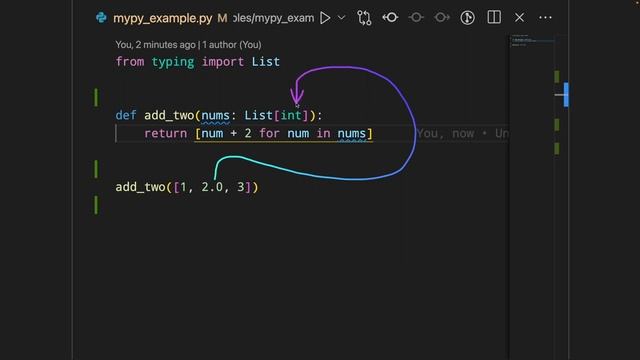Click the 'return' keyword
The width and height of the screenshot is (640, 360).
tap(165, 133)
